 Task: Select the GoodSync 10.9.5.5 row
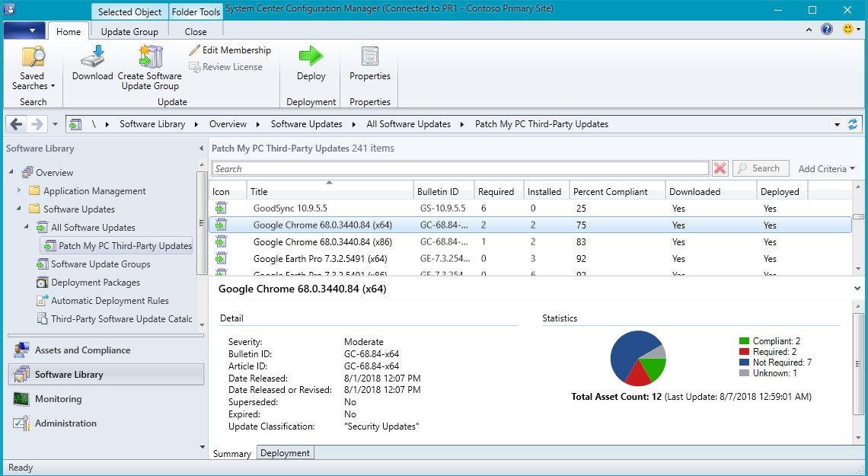(x=531, y=208)
